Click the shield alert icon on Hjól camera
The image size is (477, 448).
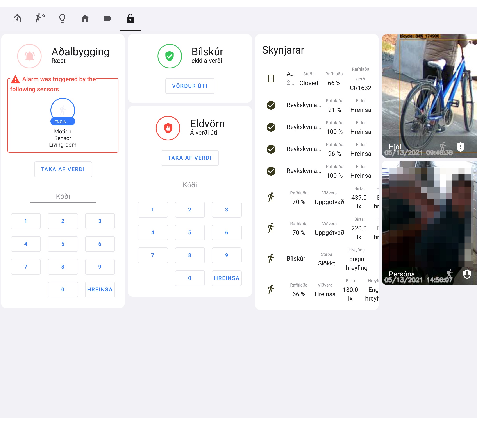[x=460, y=147]
